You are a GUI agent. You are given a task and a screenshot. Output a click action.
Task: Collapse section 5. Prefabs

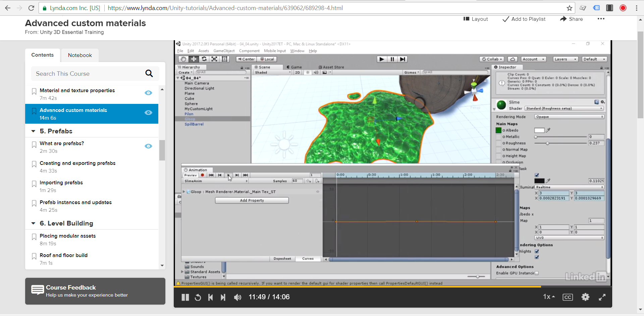pyautogui.click(x=33, y=131)
